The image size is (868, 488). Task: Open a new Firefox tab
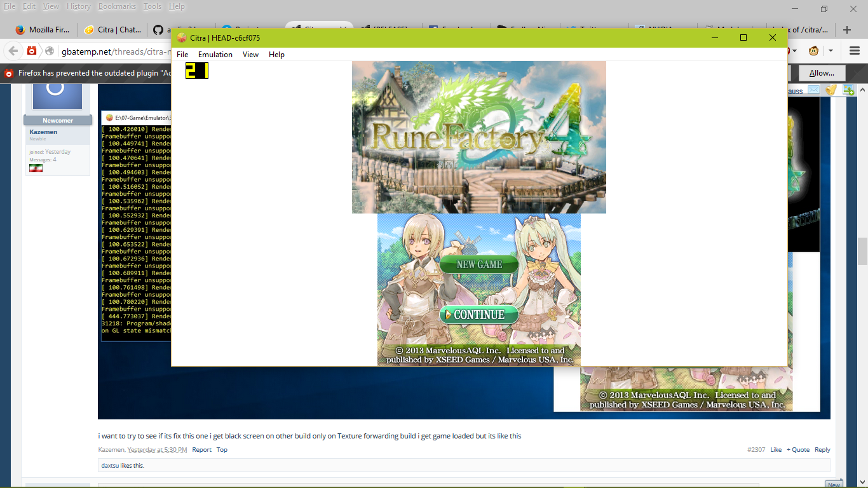(846, 30)
